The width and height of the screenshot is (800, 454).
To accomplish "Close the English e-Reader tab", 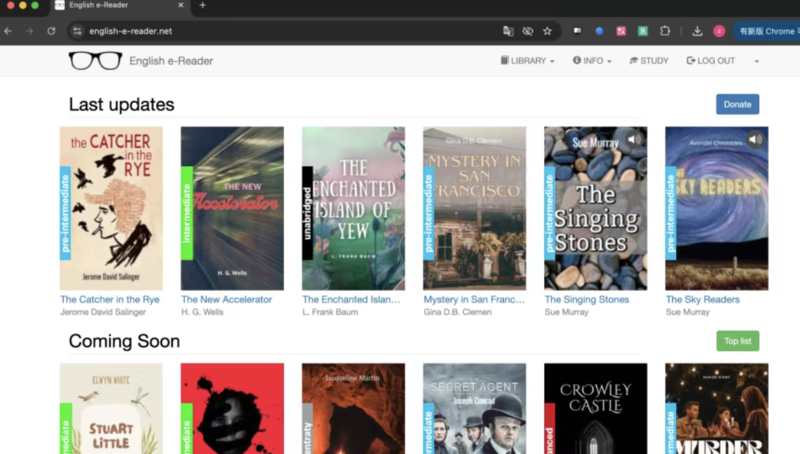I will click(x=181, y=5).
